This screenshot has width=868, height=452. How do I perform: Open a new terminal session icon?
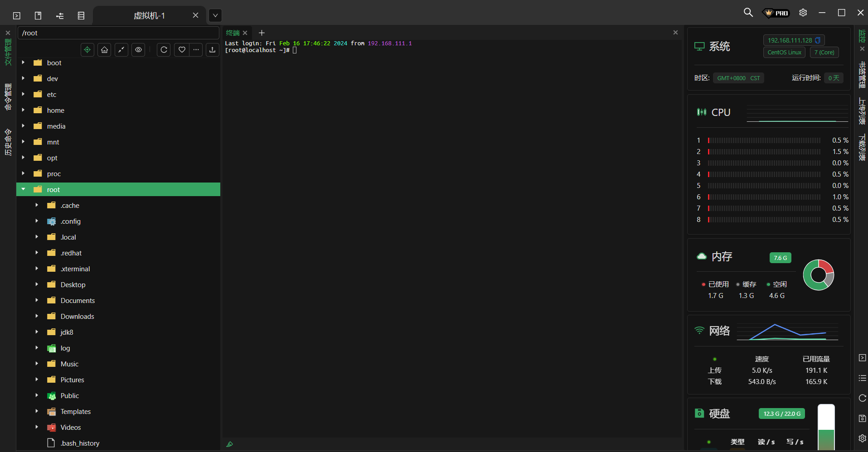point(17,15)
